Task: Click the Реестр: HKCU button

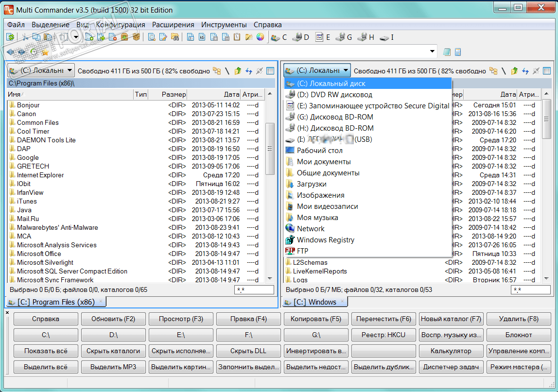Action: click(x=384, y=335)
